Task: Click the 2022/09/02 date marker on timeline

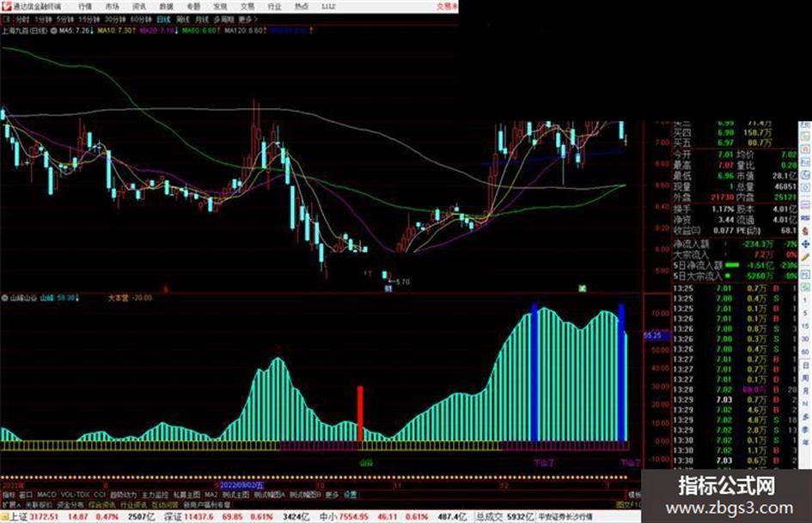Action: click(x=241, y=485)
